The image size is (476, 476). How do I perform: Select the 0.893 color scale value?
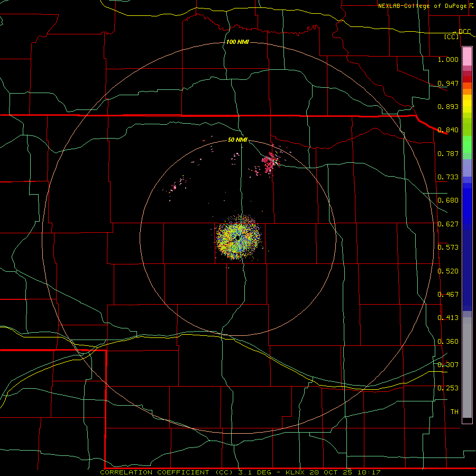(x=448, y=106)
